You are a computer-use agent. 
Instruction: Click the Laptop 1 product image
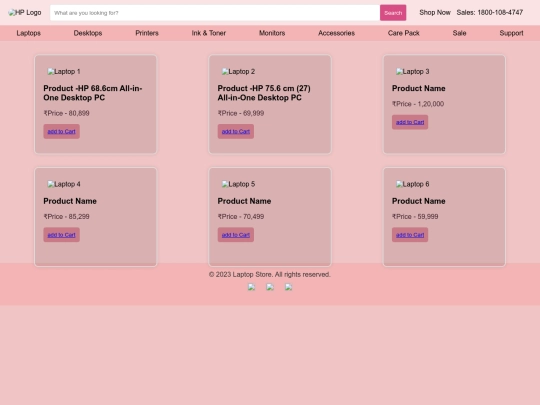coord(64,72)
